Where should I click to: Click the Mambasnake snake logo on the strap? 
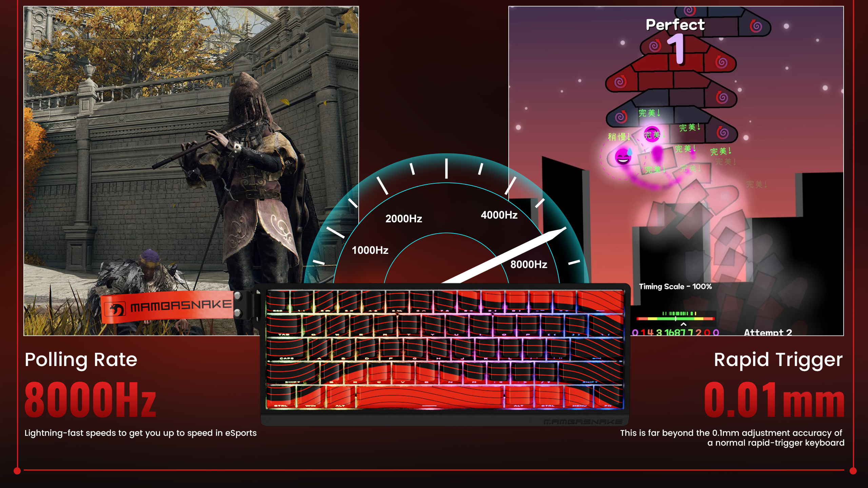[116, 309]
